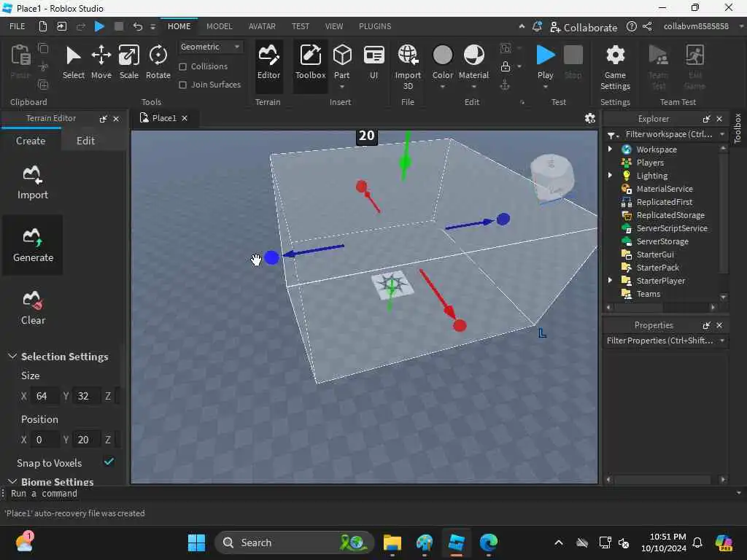Image resolution: width=747 pixels, height=560 pixels.
Task: Click the Color tool icon
Action: (x=443, y=55)
